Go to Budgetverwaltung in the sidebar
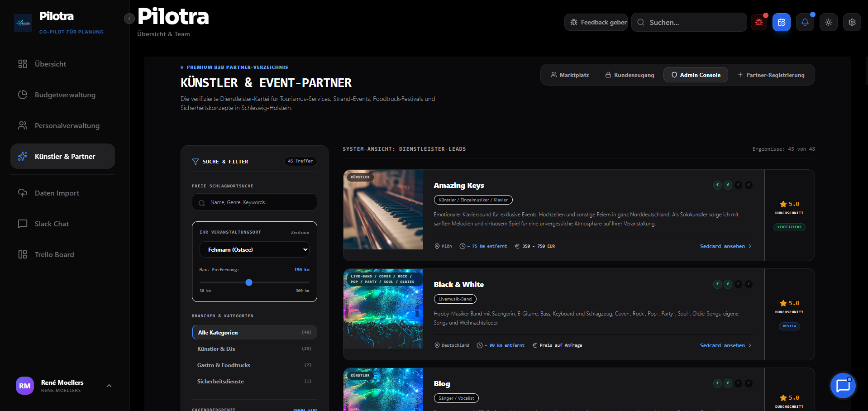This screenshot has height=411, width=868. (62, 95)
